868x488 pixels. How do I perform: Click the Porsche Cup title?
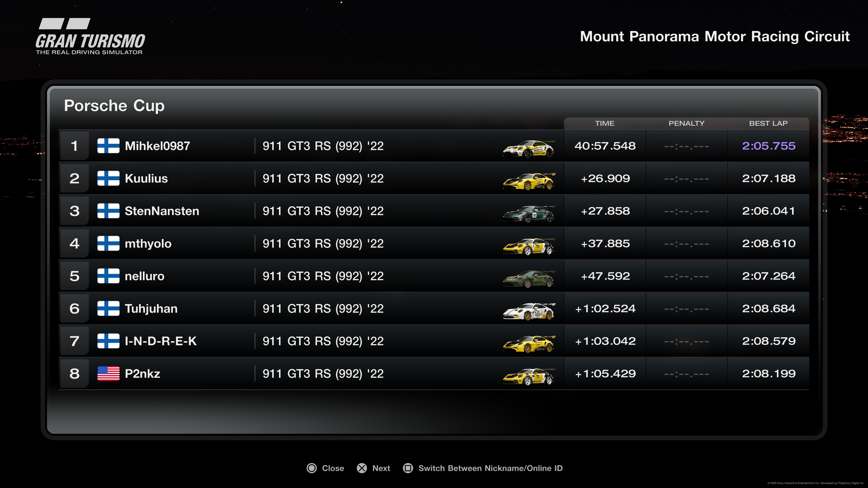tap(114, 106)
